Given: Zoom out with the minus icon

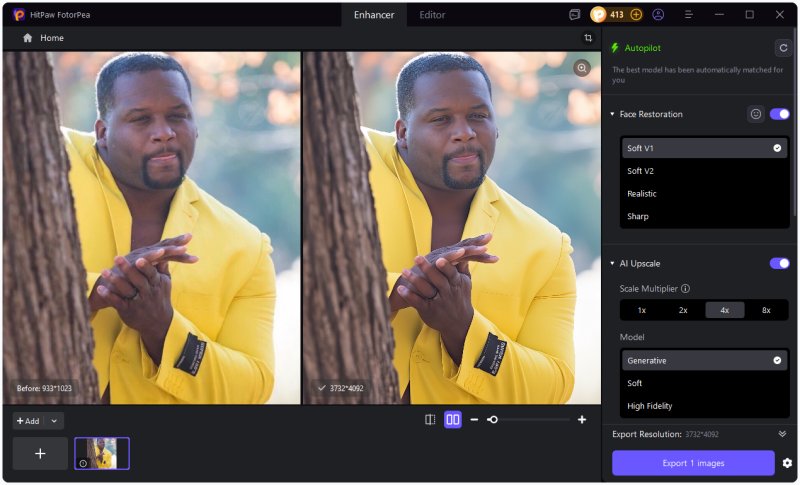Looking at the screenshot, I should pyautogui.click(x=474, y=420).
